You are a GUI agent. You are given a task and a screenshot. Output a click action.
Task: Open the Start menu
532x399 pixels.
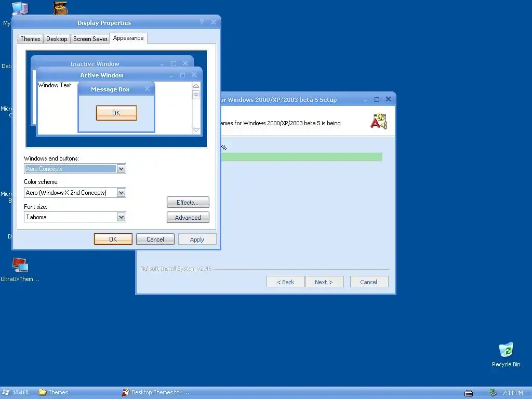click(x=16, y=392)
